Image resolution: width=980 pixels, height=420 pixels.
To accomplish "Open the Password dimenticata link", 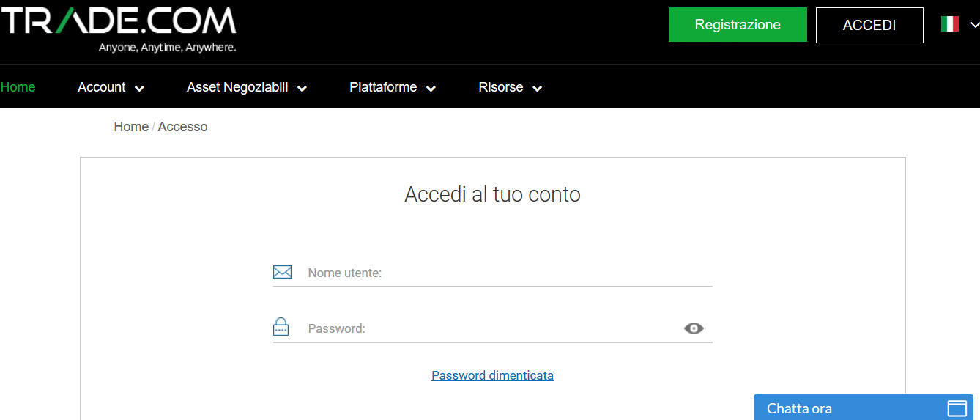I will pos(492,375).
